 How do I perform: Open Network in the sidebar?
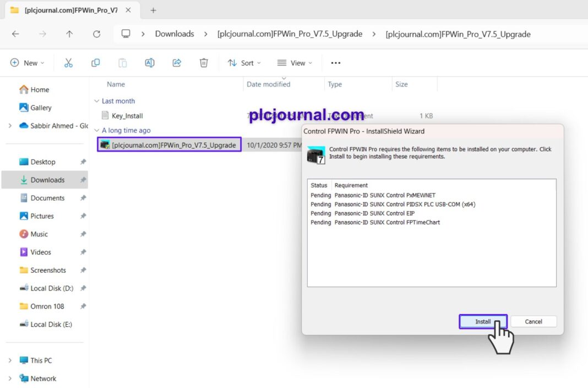(43, 378)
